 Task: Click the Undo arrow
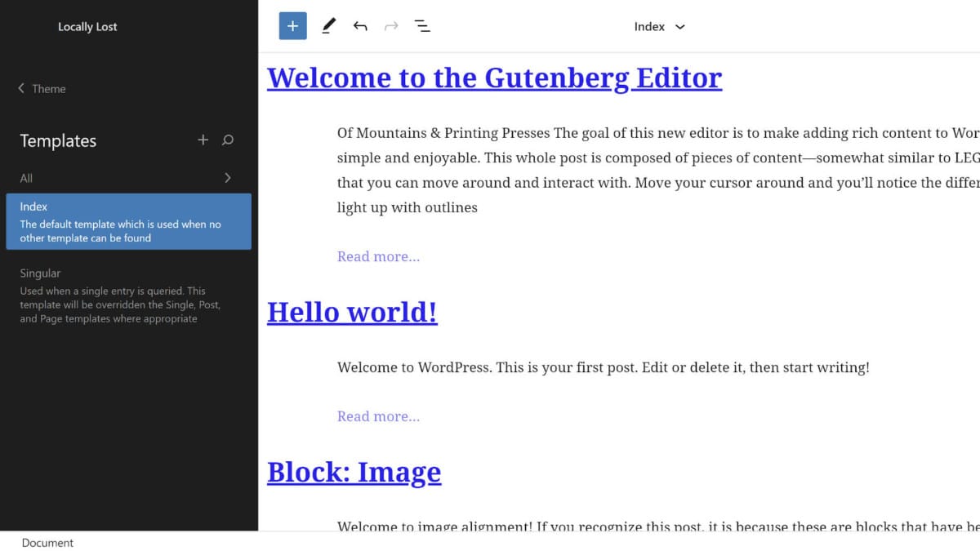360,26
